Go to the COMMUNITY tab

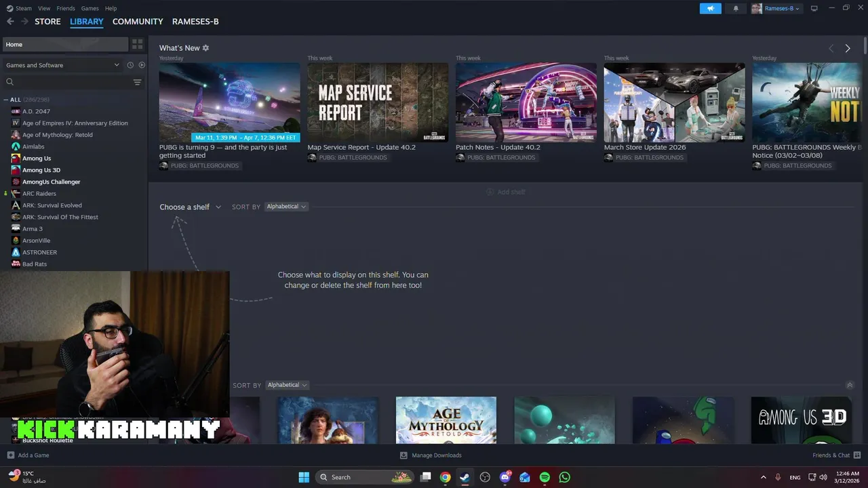138,22
